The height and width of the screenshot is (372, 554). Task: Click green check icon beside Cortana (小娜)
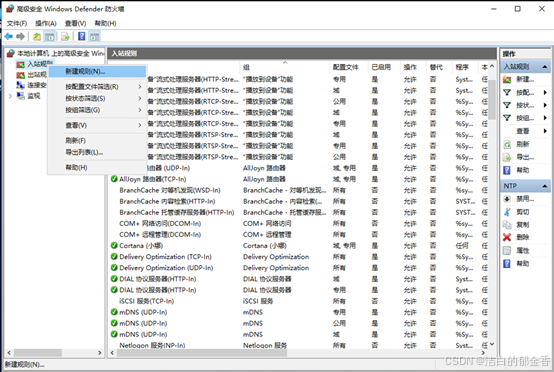click(x=114, y=246)
